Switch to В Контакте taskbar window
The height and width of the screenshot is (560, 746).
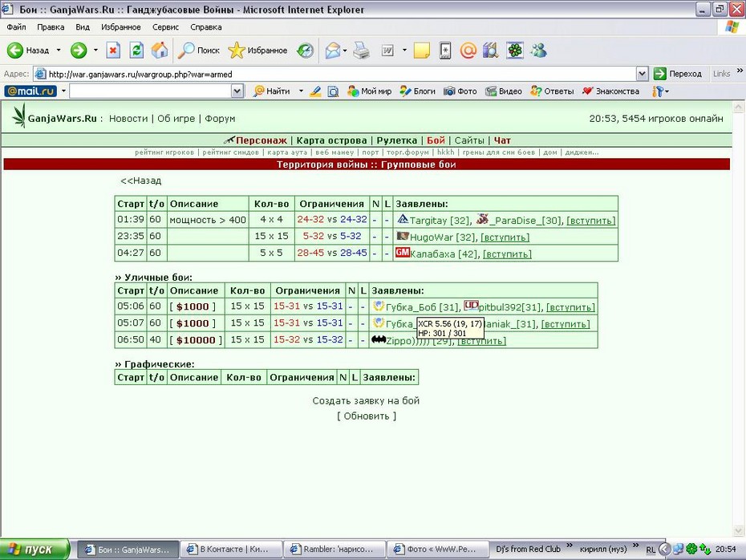click(x=231, y=549)
